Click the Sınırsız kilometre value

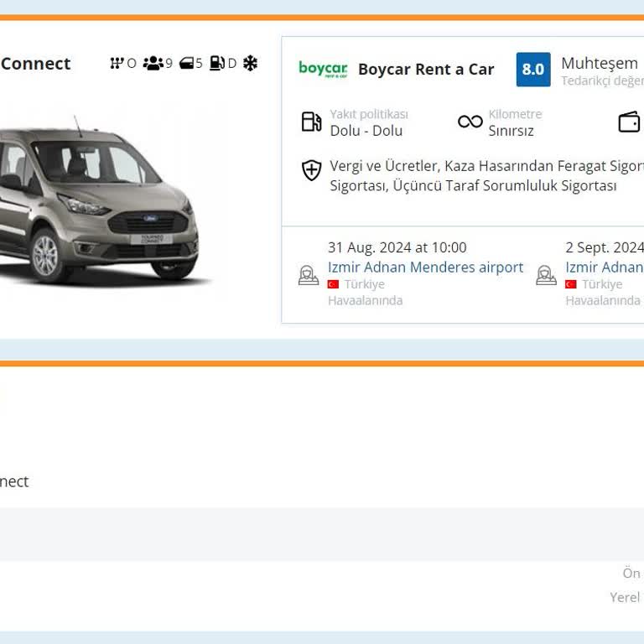coord(511,131)
